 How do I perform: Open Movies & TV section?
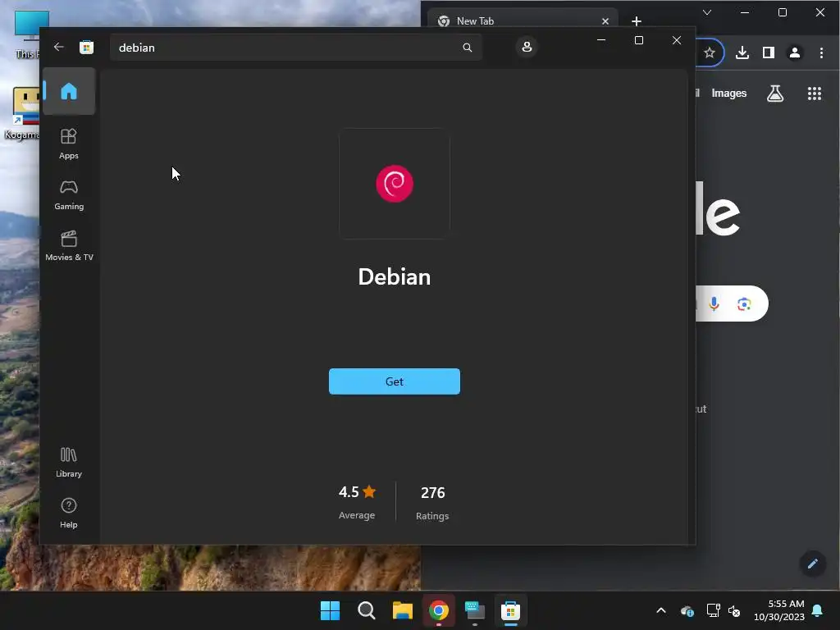point(69,245)
